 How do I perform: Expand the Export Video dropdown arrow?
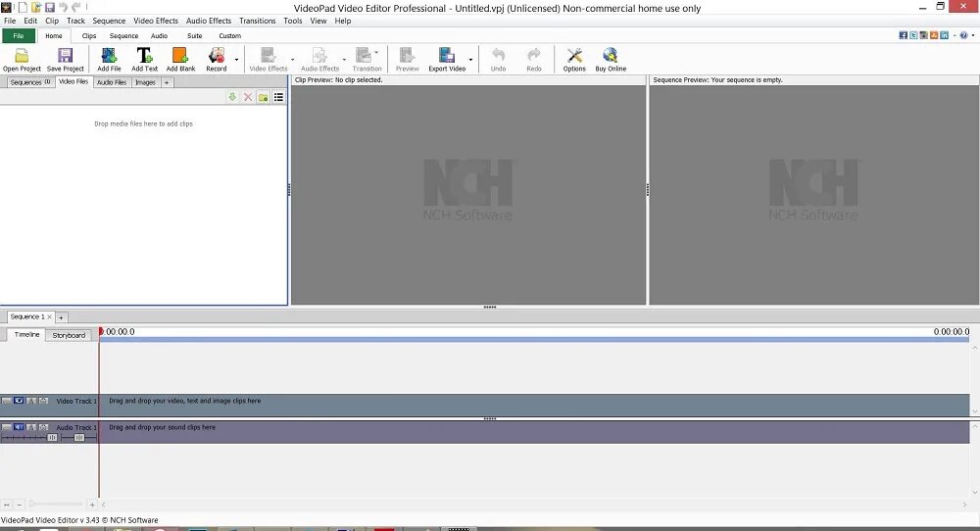[470, 60]
